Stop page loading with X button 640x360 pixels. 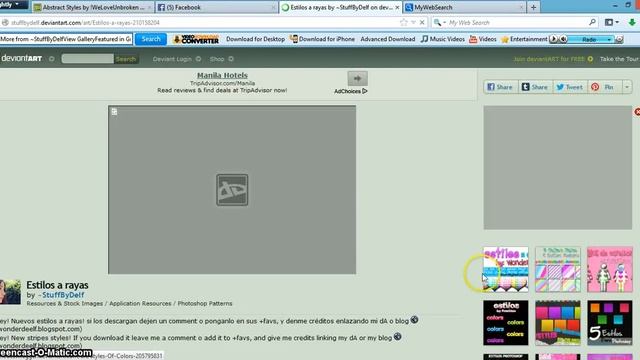click(x=422, y=22)
